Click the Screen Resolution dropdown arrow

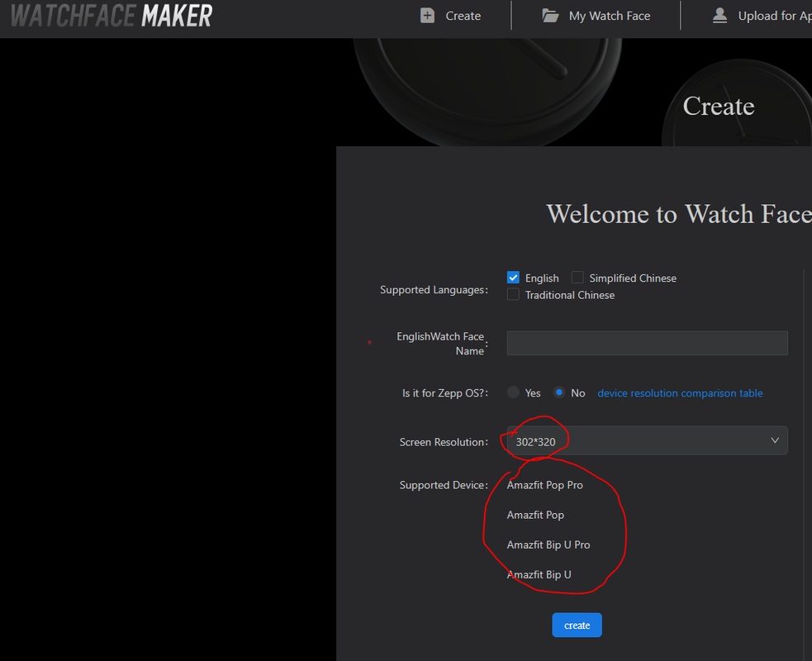click(775, 441)
